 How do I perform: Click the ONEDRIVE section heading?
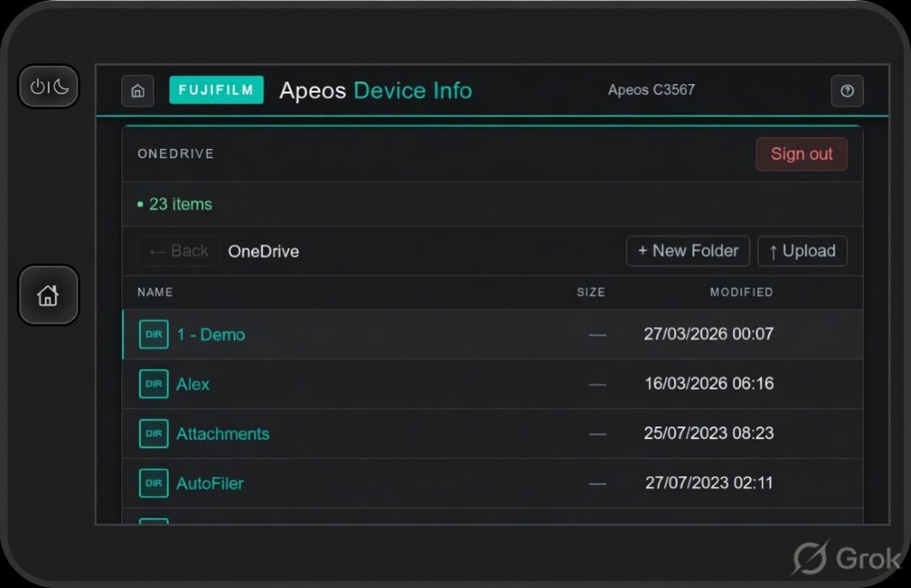(x=176, y=154)
